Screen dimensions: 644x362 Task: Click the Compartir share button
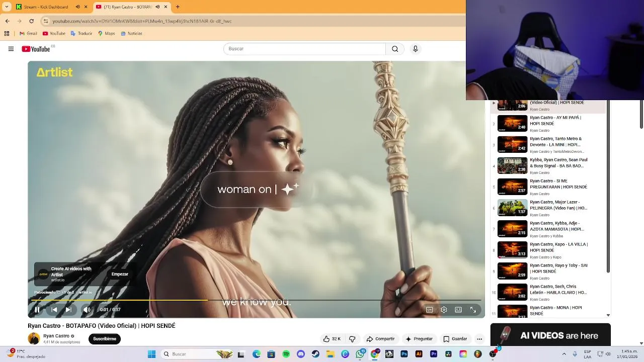(x=380, y=339)
